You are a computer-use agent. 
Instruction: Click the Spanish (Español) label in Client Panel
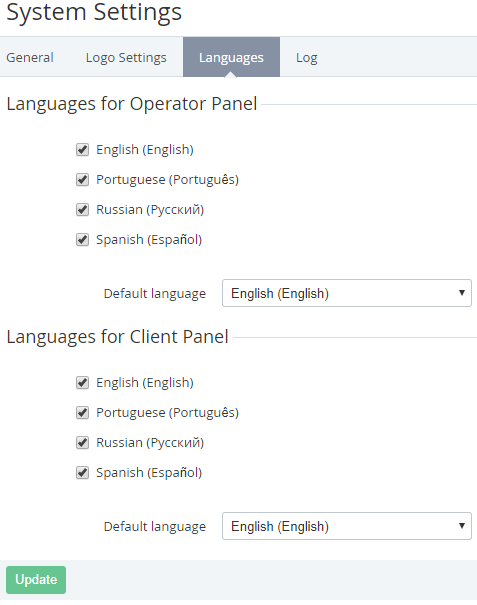pyautogui.click(x=149, y=473)
